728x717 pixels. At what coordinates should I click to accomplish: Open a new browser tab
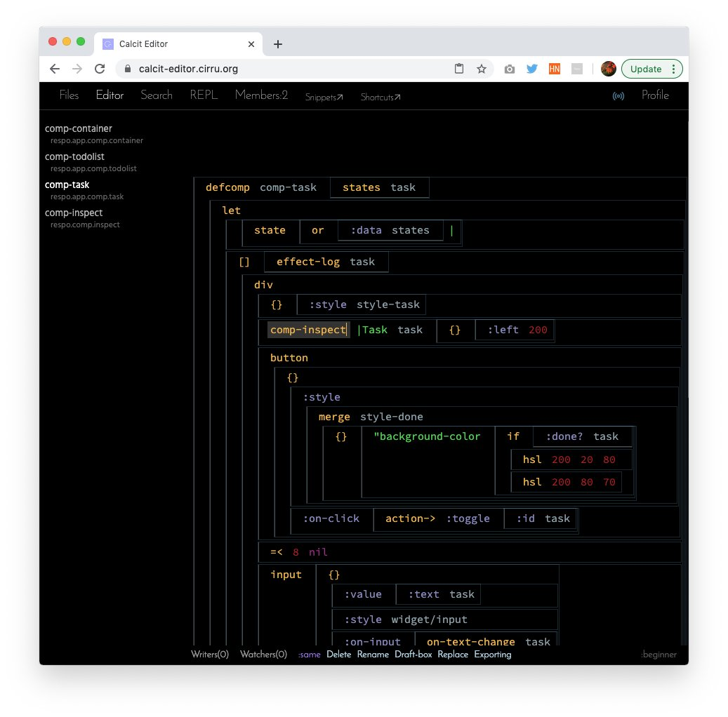[x=277, y=44]
